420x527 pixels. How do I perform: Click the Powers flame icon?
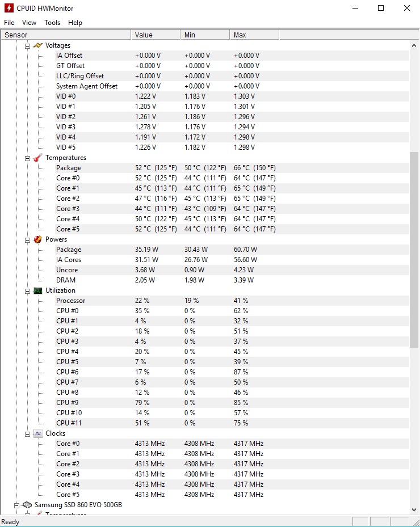point(38,239)
